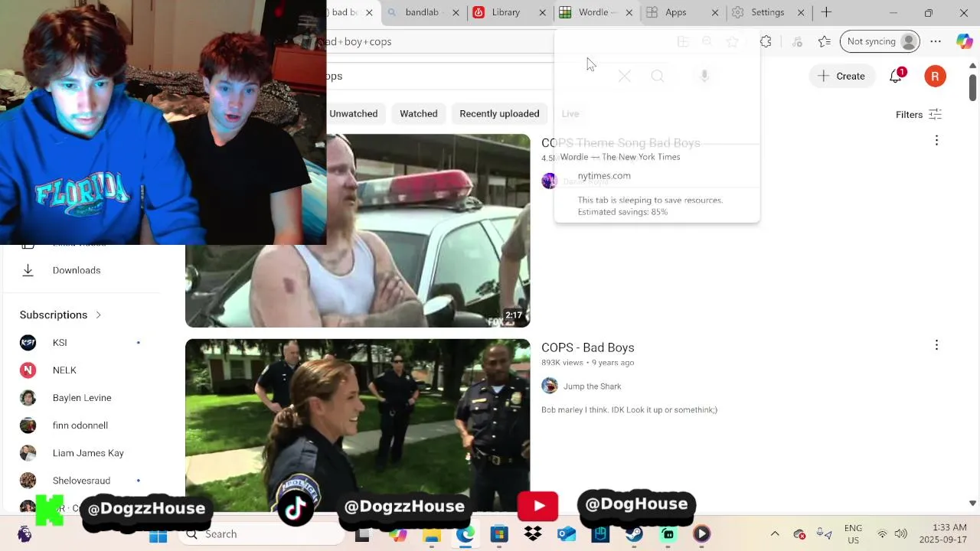980x551 pixels.
Task: Click the KSI channel avatar
Action: (x=28, y=343)
